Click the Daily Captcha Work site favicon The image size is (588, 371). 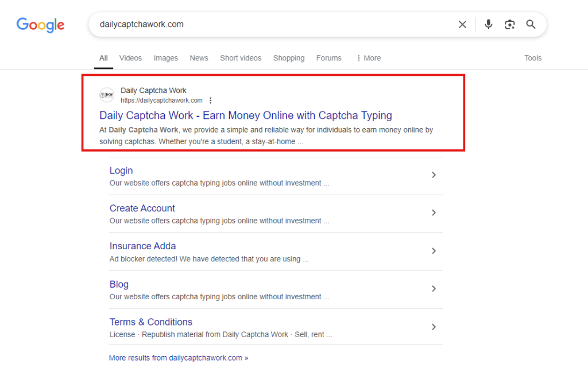coord(106,95)
